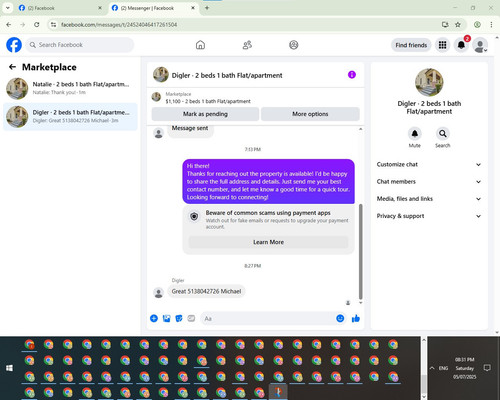Viewport: 500px width, 400px height.
Task: Focus the Aa message input box
Action: click(267, 318)
